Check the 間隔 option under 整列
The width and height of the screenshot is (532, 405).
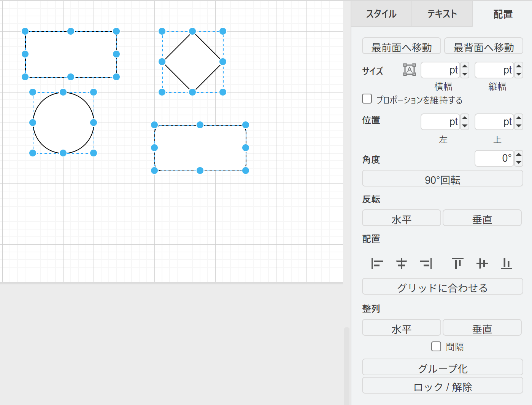tap(436, 346)
